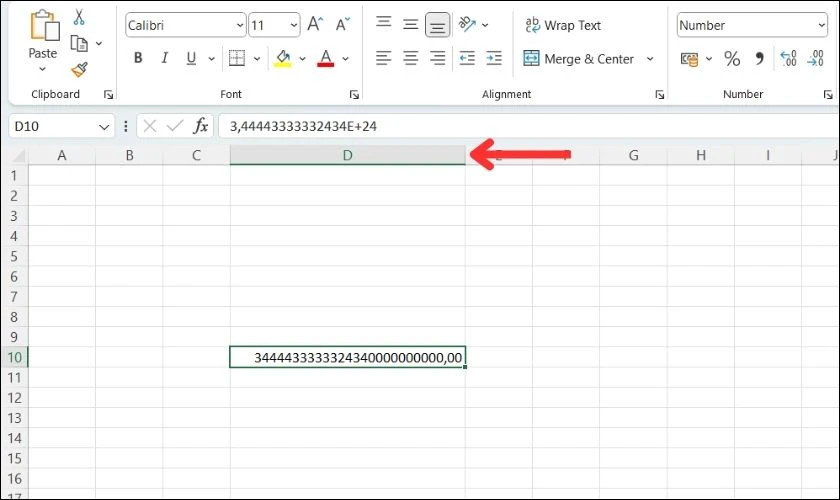The image size is (840, 500).
Task: Open the Paste options dropdown arrow
Action: (x=42, y=69)
